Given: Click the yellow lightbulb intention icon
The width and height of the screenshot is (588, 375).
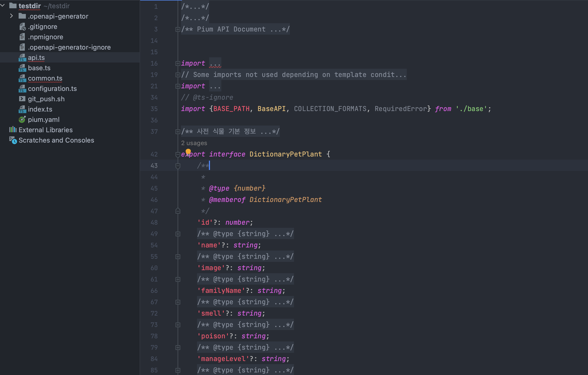Looking at the screenshot, I should click(188, 151).
